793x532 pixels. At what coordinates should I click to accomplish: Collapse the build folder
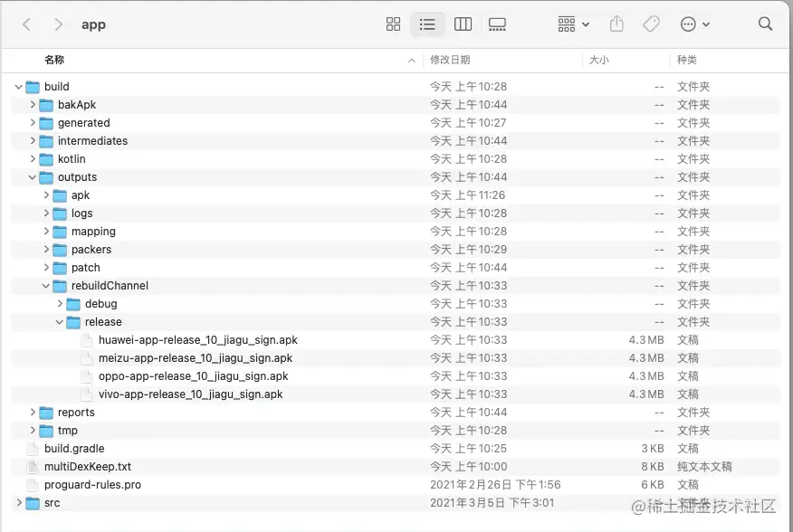coord(19,87)
